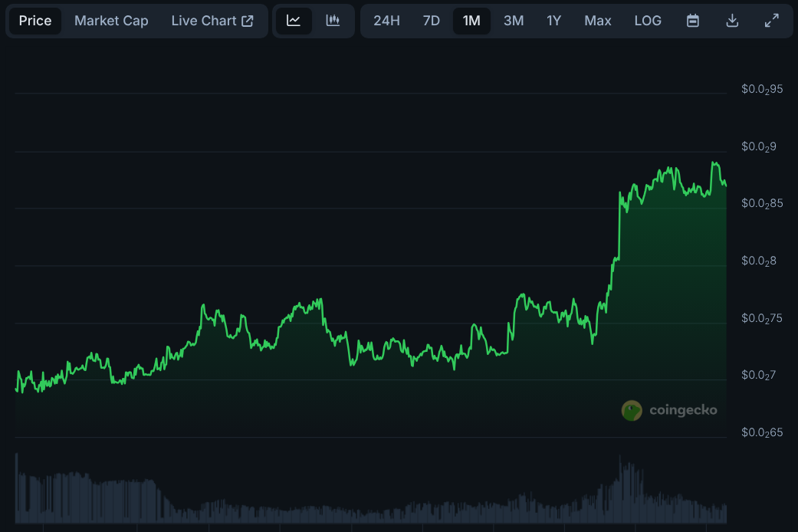The width and height of the screenshot is (798, 532).
Task: Click the coingecko watermark text
Action: click(x=683, y=410)
